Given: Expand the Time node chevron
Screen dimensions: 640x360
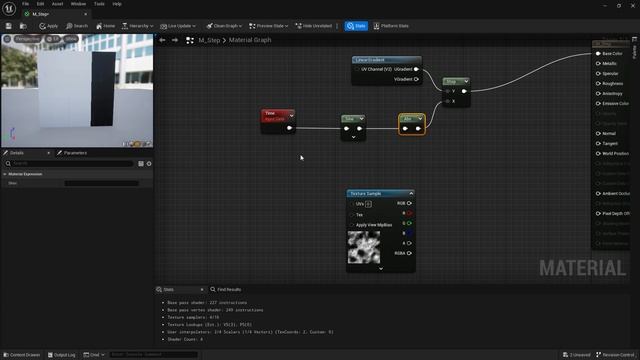Looking at the screenshot, I should pos(291,116).
